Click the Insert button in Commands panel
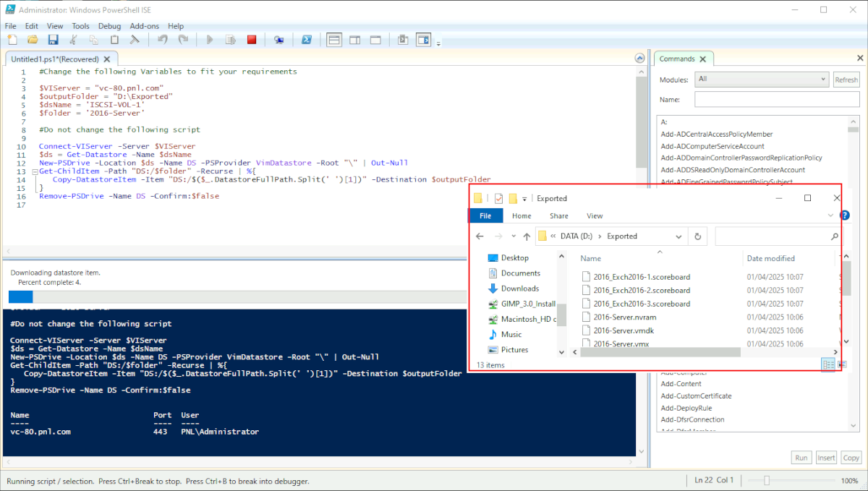The height and width of the screenshot is (491, 868). coord(826,458)
